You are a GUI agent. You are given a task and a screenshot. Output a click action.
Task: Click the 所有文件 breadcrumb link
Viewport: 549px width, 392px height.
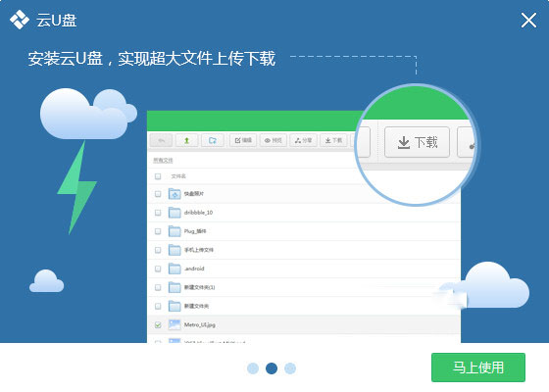point(163,161)
